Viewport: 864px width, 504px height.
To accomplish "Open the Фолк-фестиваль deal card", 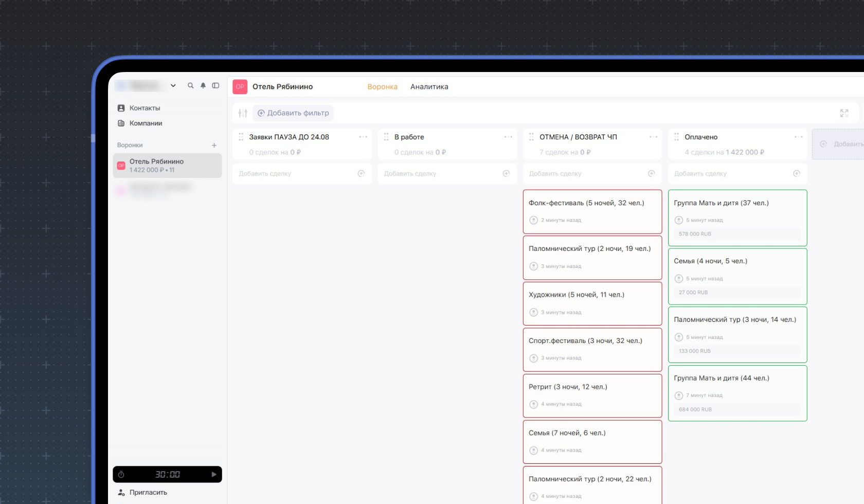I will click(x=592, y=212).
